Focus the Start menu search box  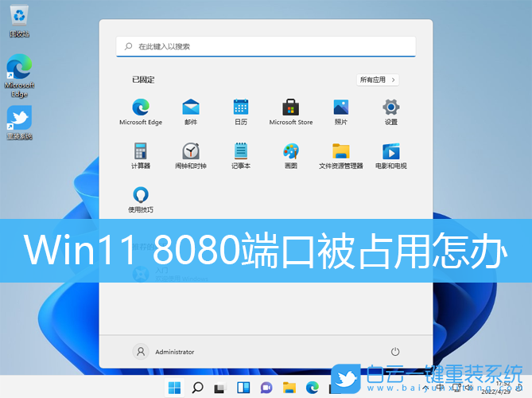coord(266,46)
